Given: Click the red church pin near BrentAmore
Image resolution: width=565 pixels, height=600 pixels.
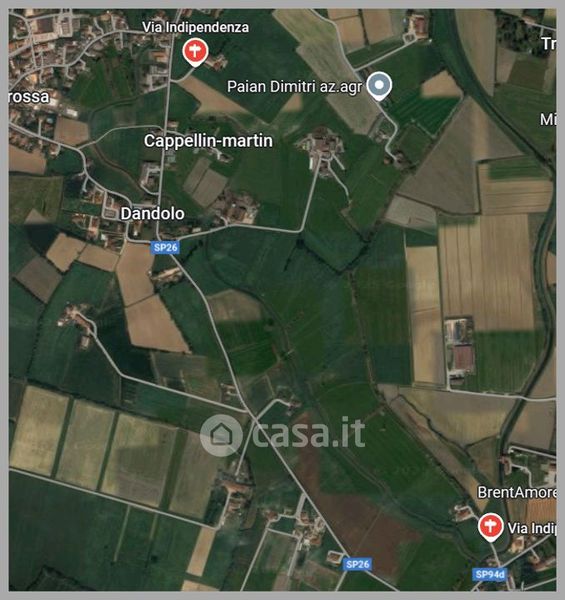Looking at the screenshot, I should [490, 527].
